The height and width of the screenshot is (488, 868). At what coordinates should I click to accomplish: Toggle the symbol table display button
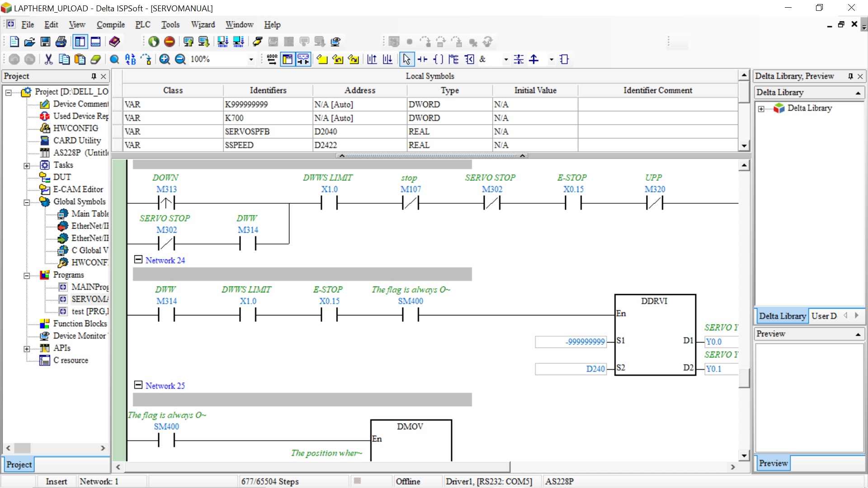(288, 59)
